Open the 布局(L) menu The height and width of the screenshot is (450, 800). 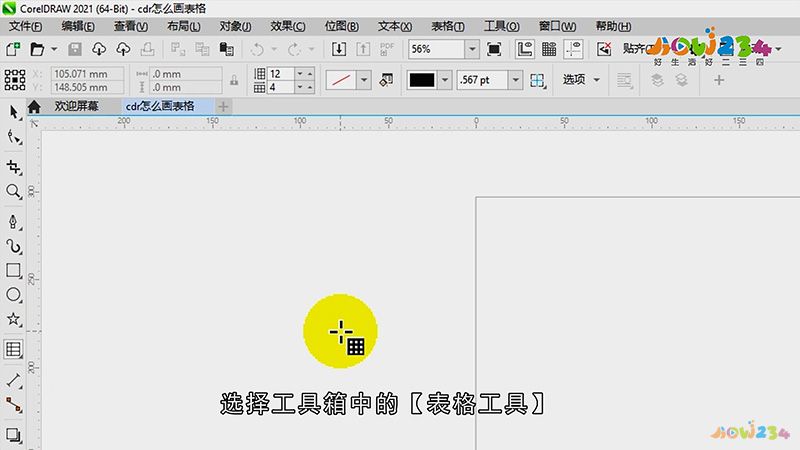(184, 26)
